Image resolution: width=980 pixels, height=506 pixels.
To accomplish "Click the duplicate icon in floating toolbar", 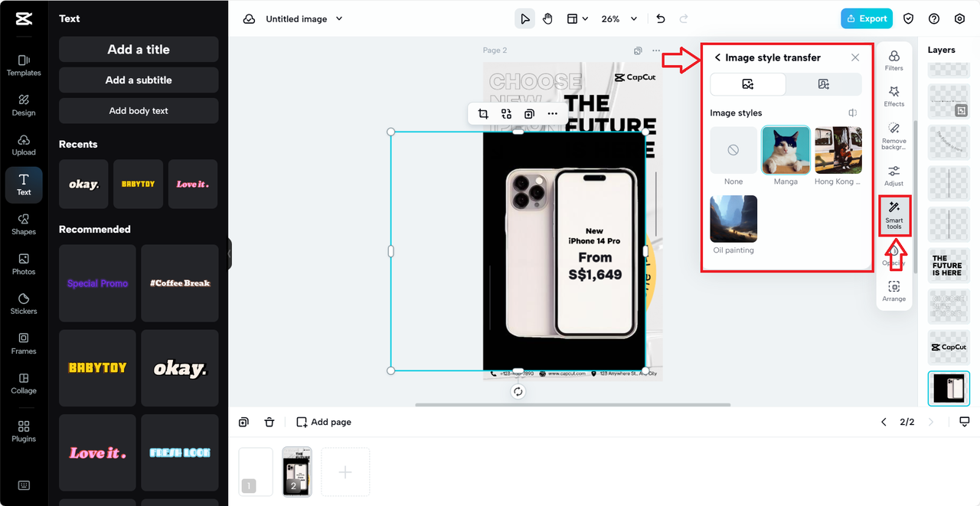I will (529, 114).
